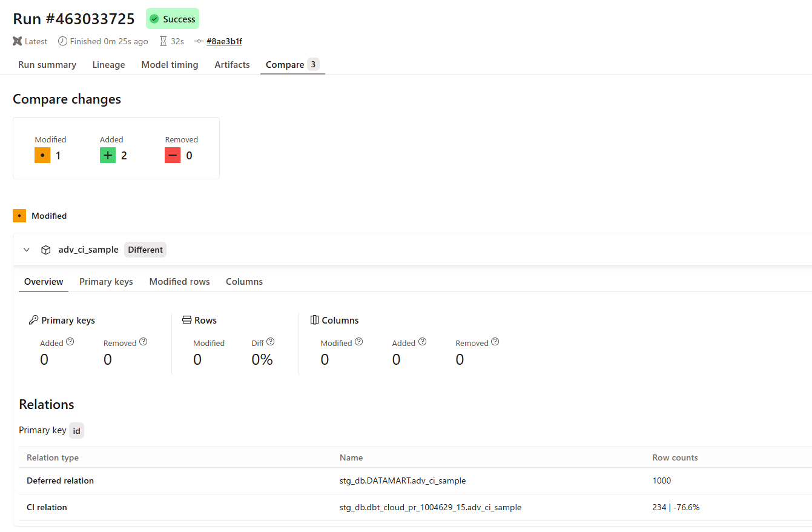812x532 pixels.
Task: Click the key icon next to Primary keys
Action: [x=33, y=320]
